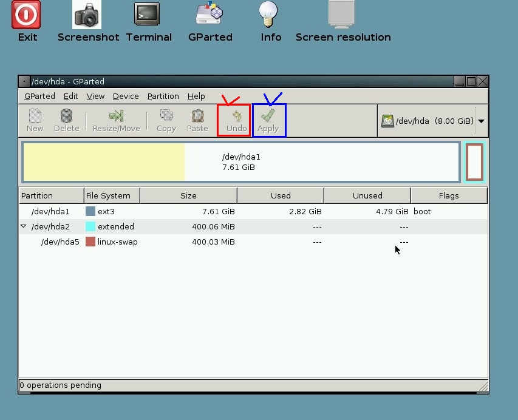Open the GParted menu
This screenshot has width=518, height=420.
point(39,96)
